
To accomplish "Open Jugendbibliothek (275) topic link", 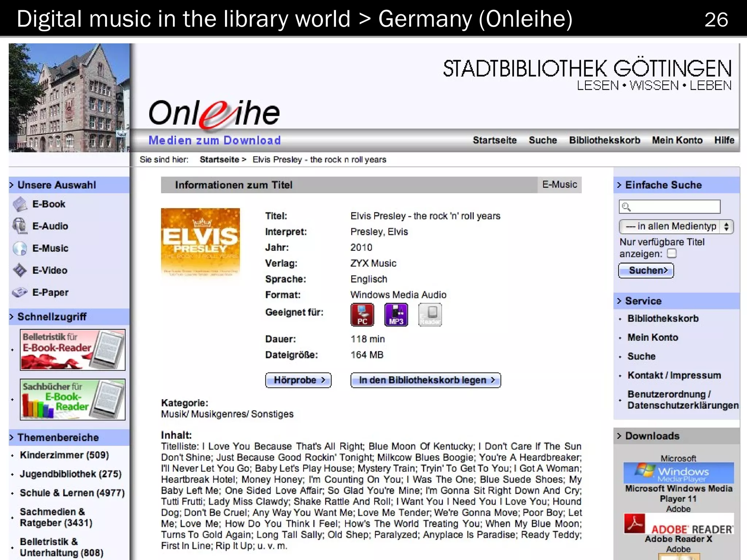I will pos(71,474).
